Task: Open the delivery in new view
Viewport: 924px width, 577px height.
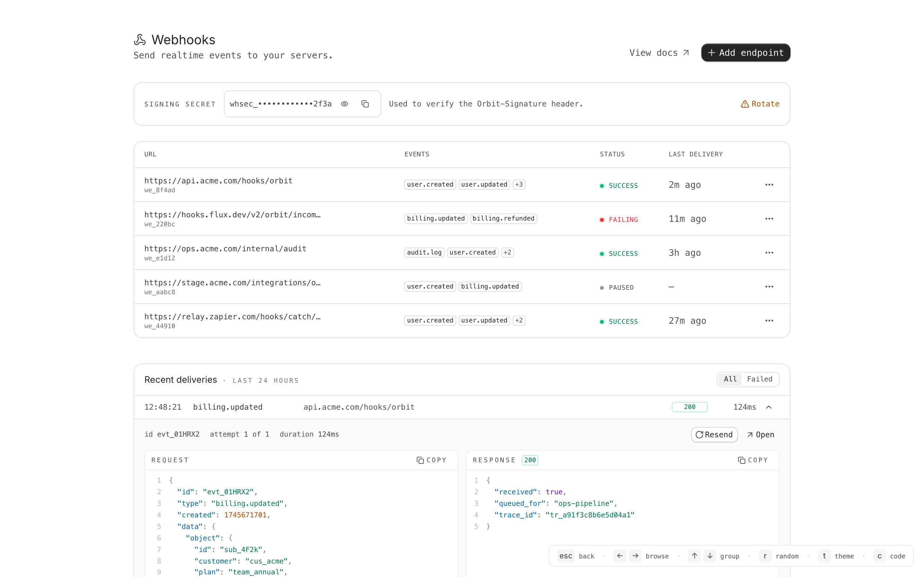Action: (761, 435)
